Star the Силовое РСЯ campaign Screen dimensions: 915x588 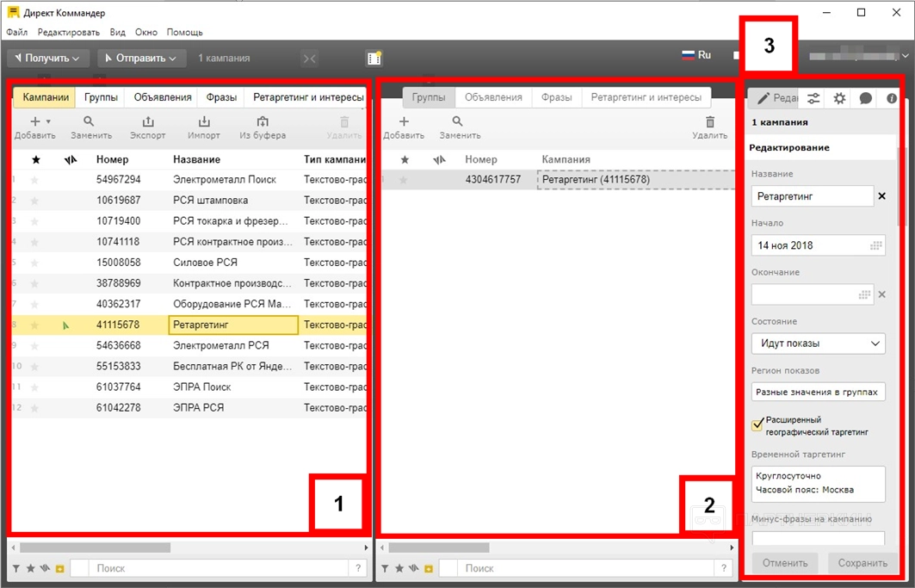coord(34,263)
